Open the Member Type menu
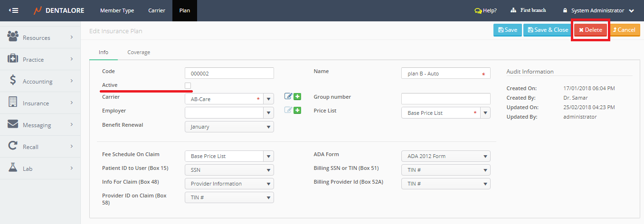The image size is (644, 224). click(117, 10)
